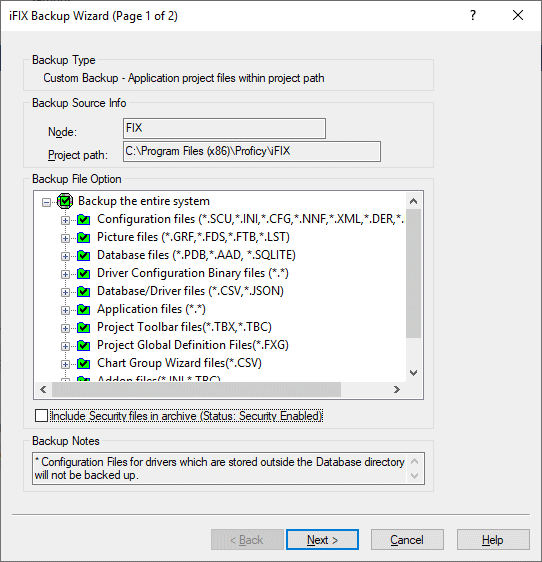Screen dimensions: 542x562
Task: Click the disabled Back button
Action: click(x=247, y=539)
